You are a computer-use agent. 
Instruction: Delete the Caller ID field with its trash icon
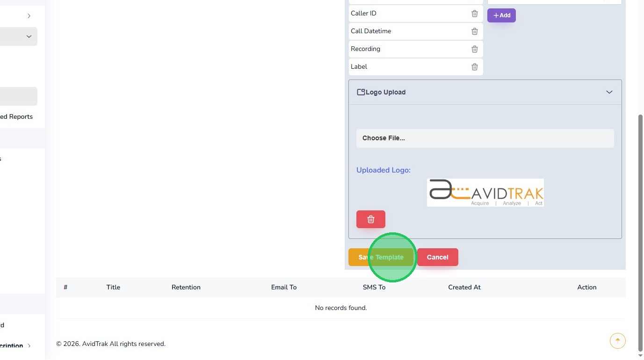click(x=475, y=14)
